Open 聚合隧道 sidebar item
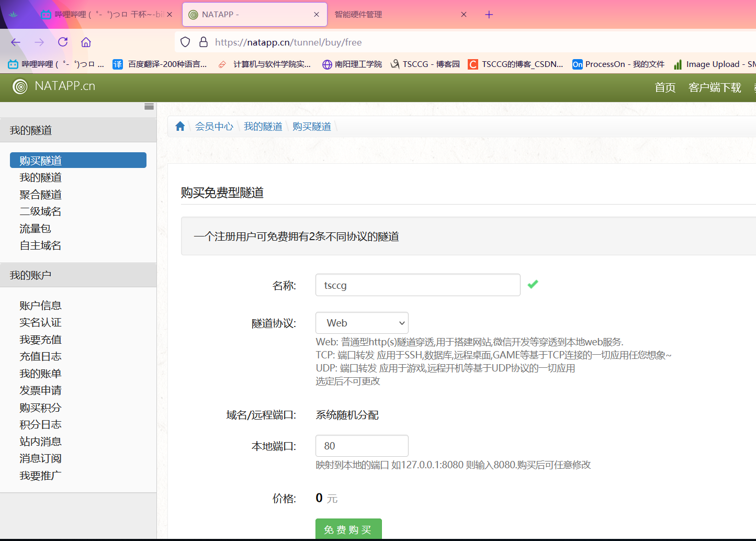This screenshot has height=541, width=756. coord(40,195)
